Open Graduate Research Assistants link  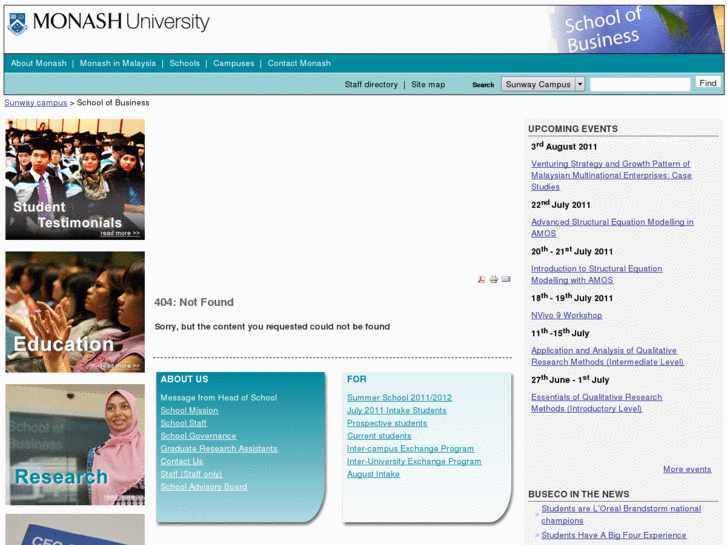pyautogui.click(x=219, y=449)
